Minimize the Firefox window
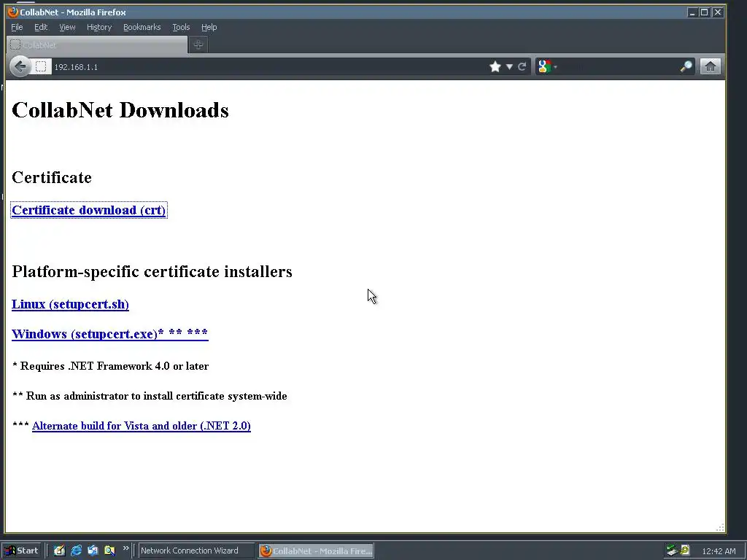Viewport: 747px width, 560px height. tap(692, 12)
